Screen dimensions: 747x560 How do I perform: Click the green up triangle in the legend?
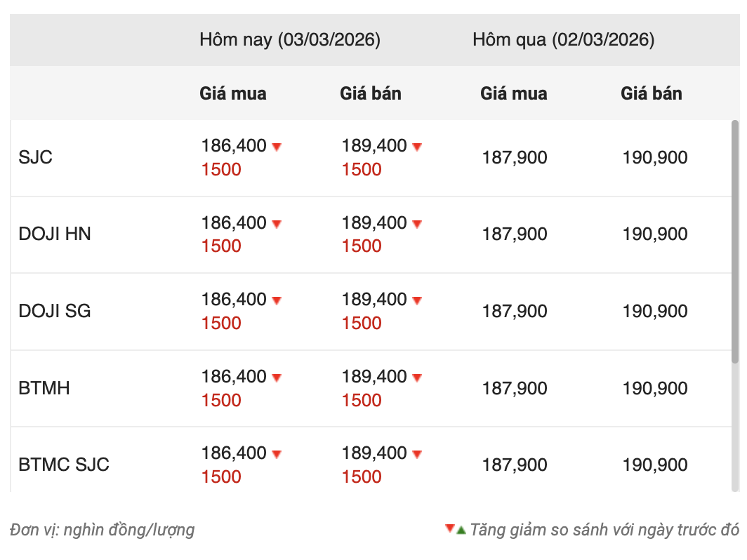(461, 530)
